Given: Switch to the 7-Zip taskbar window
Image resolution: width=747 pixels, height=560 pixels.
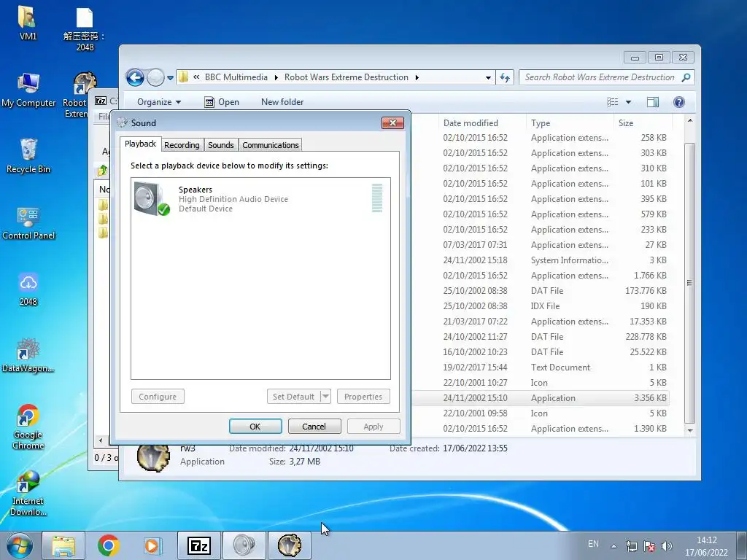Looking at the screenshot, I should [x=199, y=545].
